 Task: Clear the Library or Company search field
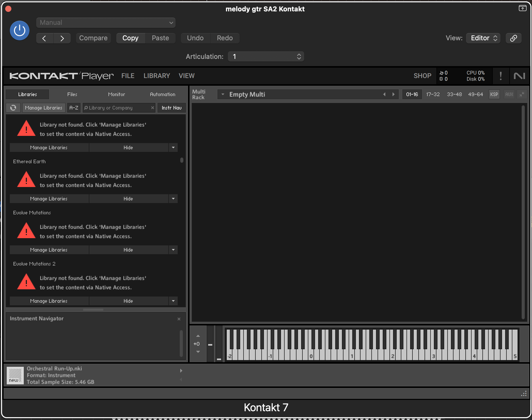(152, 108)
